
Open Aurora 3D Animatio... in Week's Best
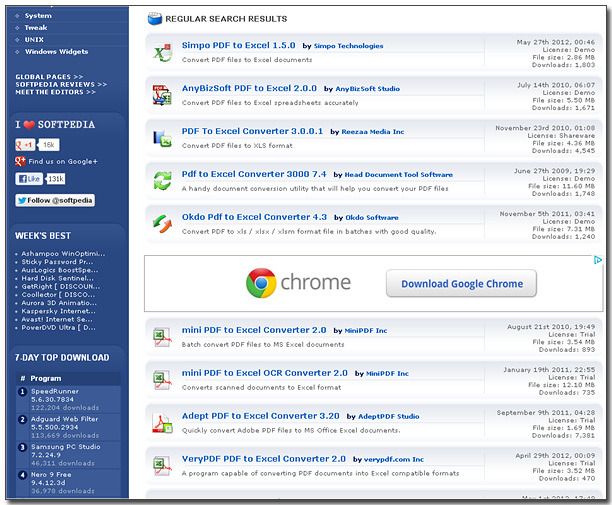click(x=59, y=303)
